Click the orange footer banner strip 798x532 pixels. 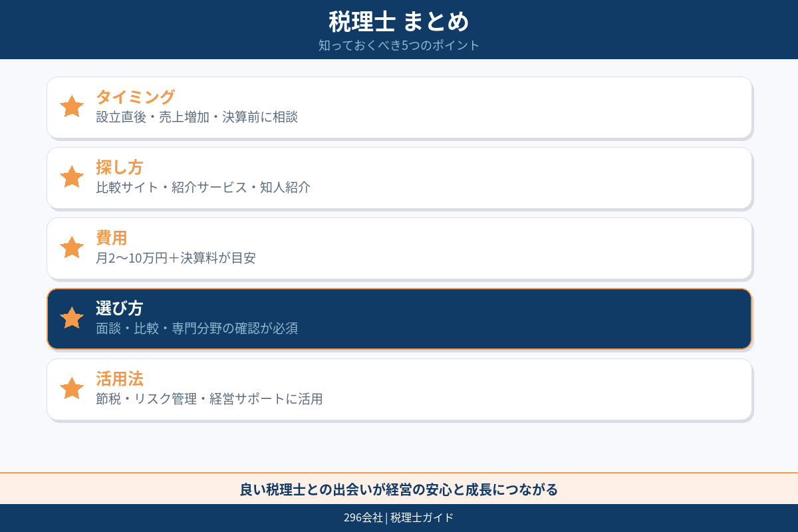click(x=399, y=489)
